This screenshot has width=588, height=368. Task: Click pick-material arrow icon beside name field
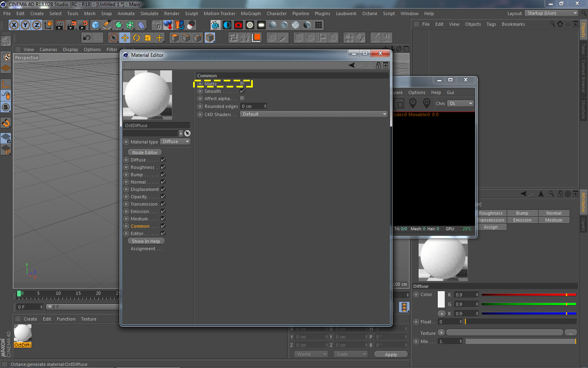tap(187, 133)
